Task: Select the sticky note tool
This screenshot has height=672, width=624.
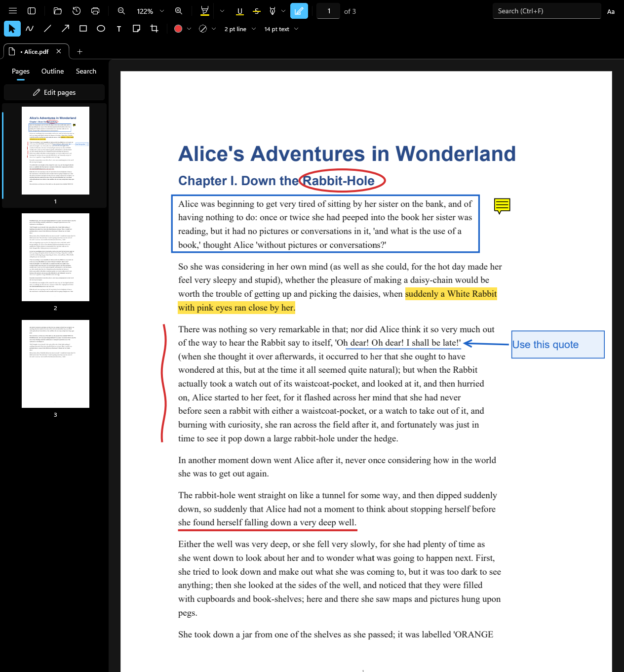Action: (137, 29)
